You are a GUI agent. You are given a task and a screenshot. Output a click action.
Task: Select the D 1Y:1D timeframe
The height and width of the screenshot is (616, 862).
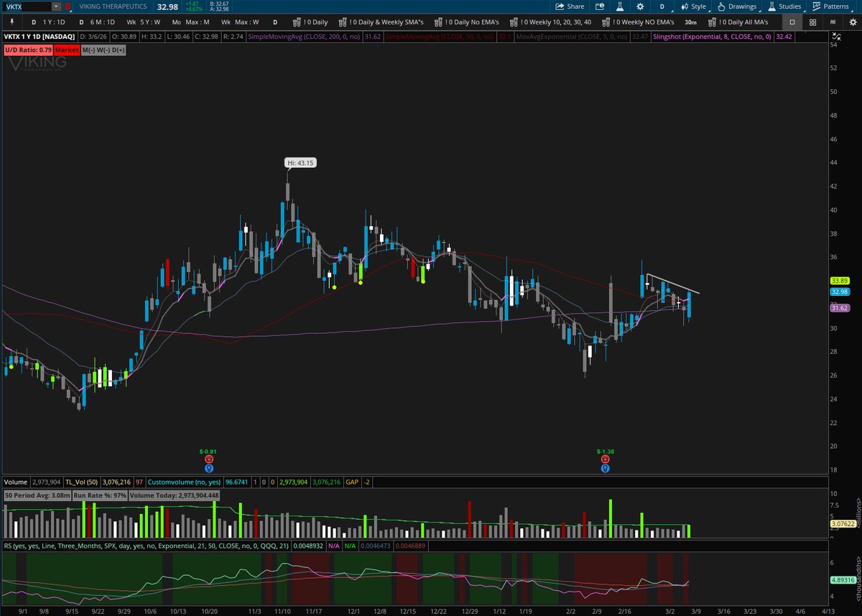coord(48,22)
